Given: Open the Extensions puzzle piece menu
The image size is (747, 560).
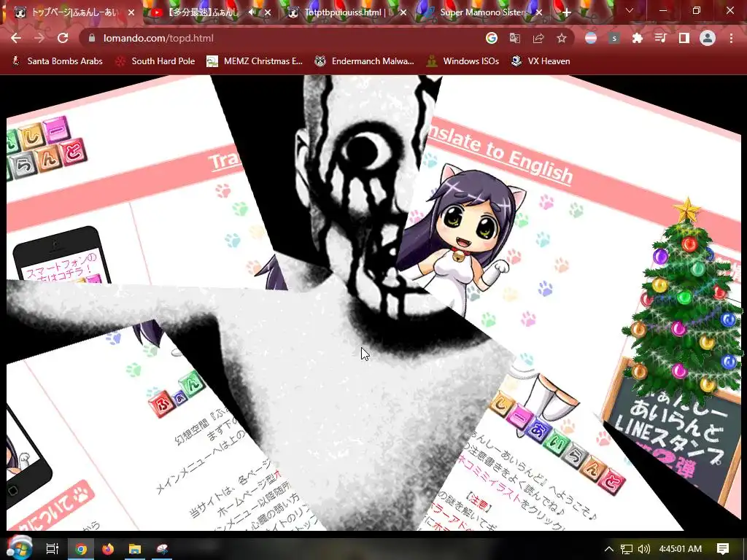Looking at the screenshot, I should [638, 38].
